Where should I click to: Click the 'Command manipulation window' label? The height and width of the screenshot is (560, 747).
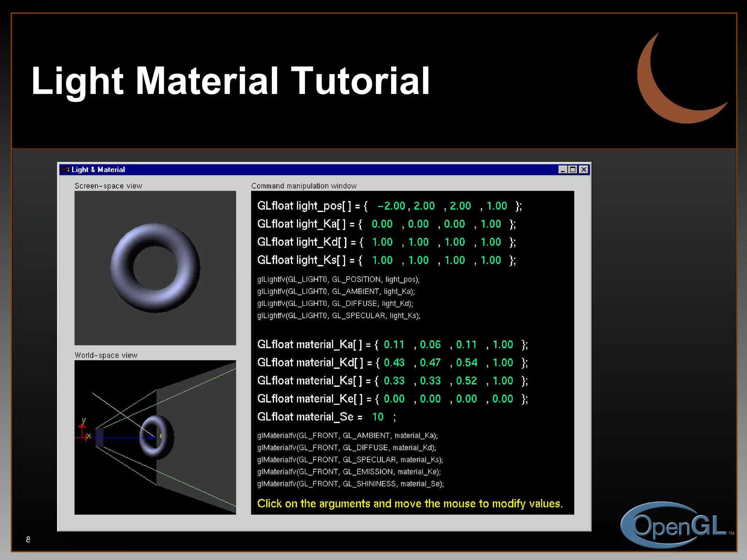tap(304, 186)
